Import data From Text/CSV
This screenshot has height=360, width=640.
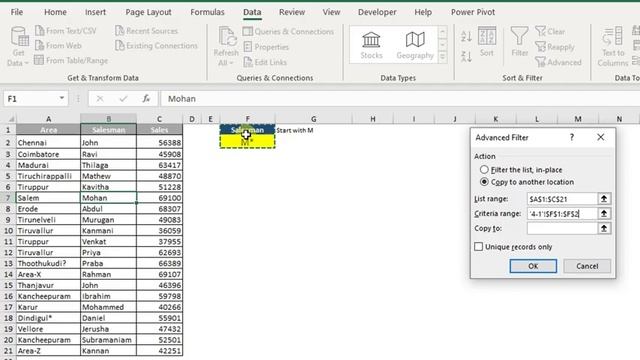66,31
